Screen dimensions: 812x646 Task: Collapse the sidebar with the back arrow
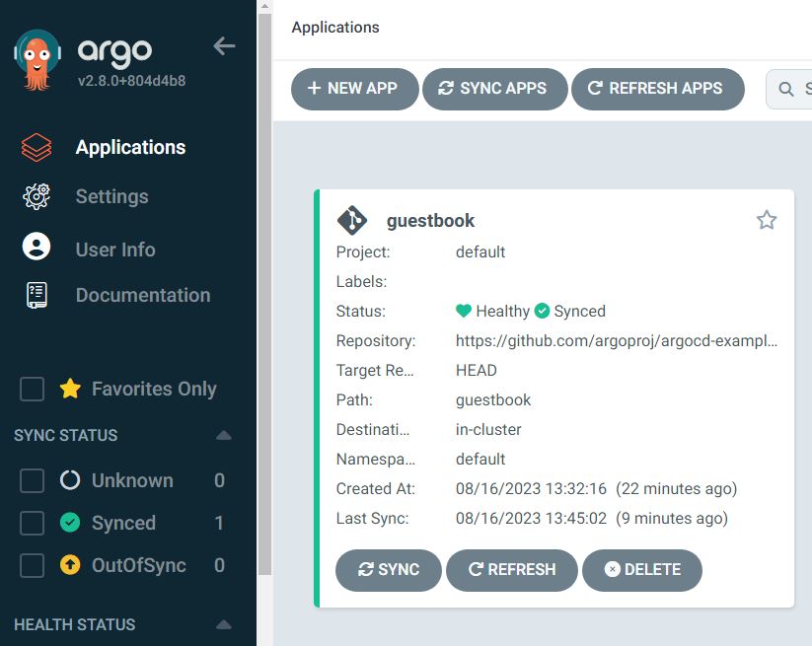[224, 46]
